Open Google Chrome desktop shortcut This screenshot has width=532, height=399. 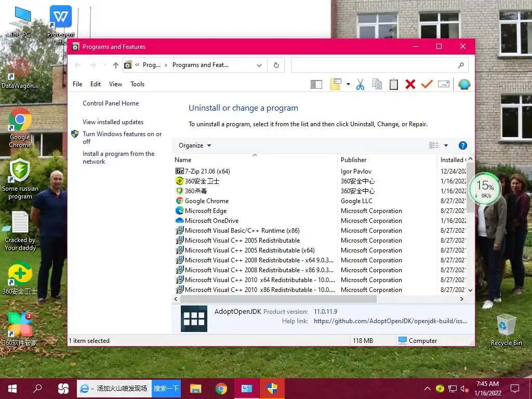20,128
